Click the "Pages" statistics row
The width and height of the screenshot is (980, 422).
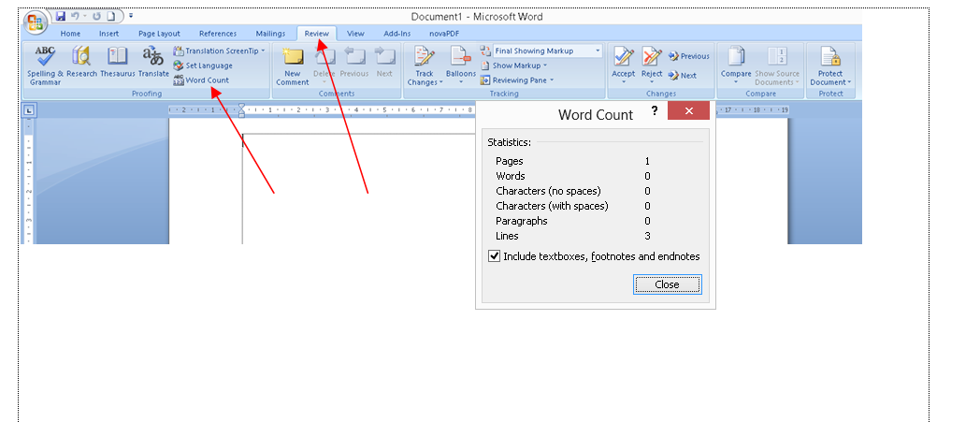coord(573,161)
